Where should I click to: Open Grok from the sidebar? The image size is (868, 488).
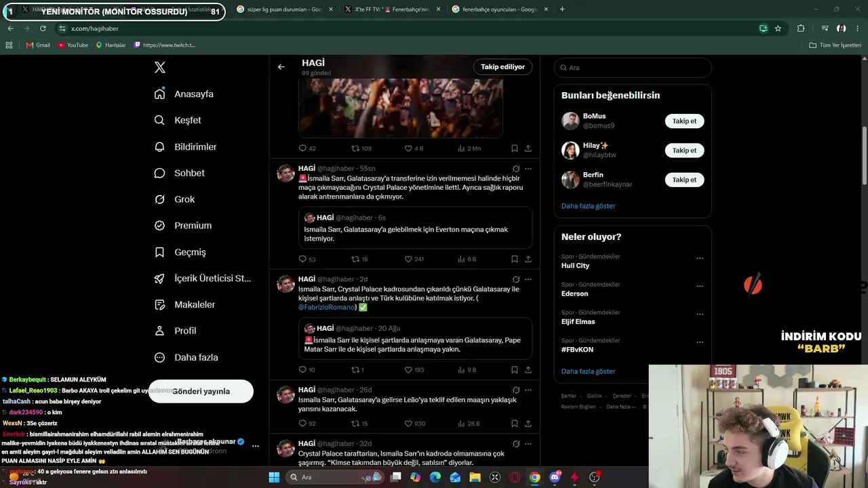[175, 199]
